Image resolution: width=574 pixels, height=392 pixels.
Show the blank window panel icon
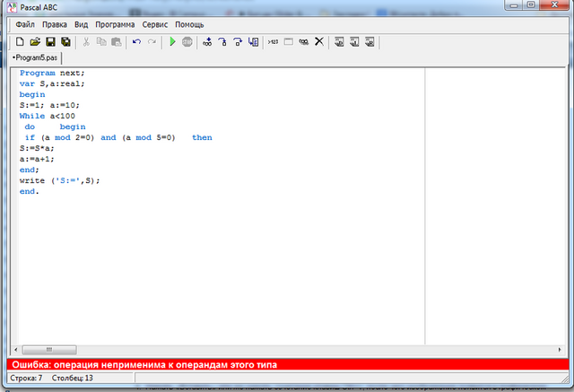pos(289,42)
